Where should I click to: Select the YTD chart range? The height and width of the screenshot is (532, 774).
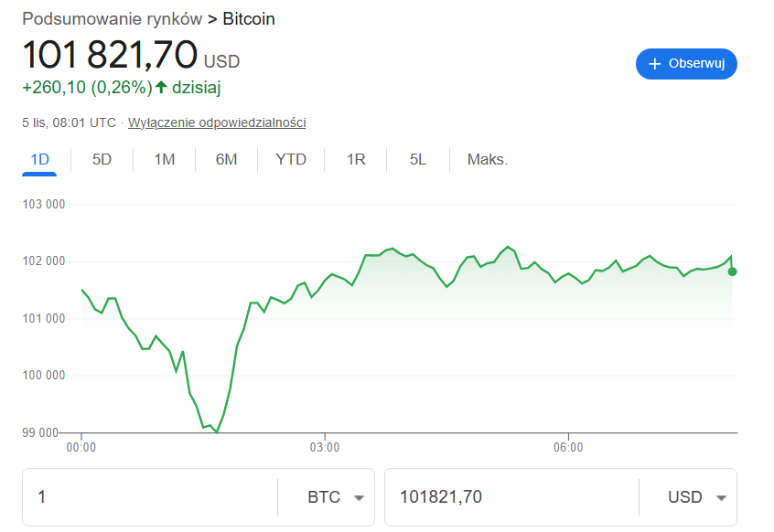[291, 160]
